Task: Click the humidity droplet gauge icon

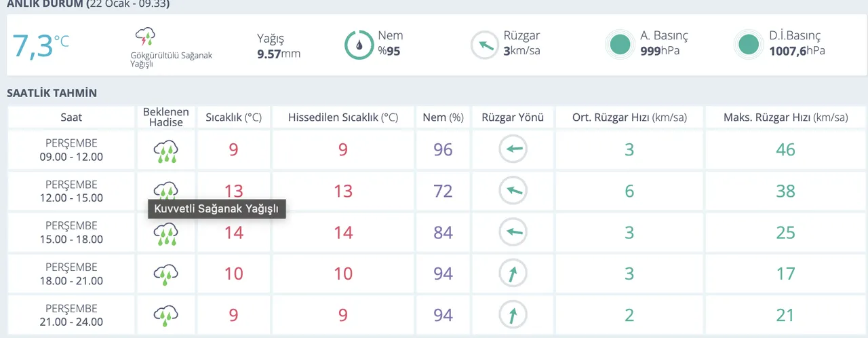Action: 358,45
